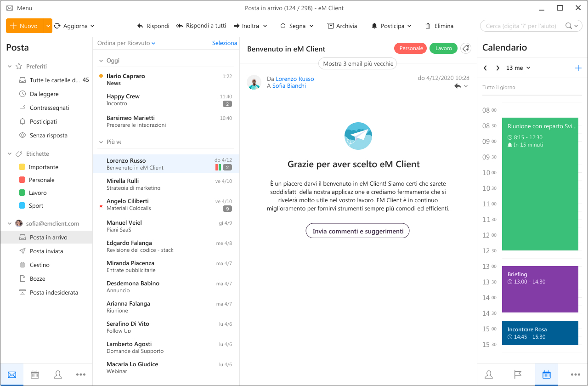Image resolution: width=588 pixels, height=386 pixels.
Task: Select the yellow Importante tag swatch
Action: [x=22, y=167]
